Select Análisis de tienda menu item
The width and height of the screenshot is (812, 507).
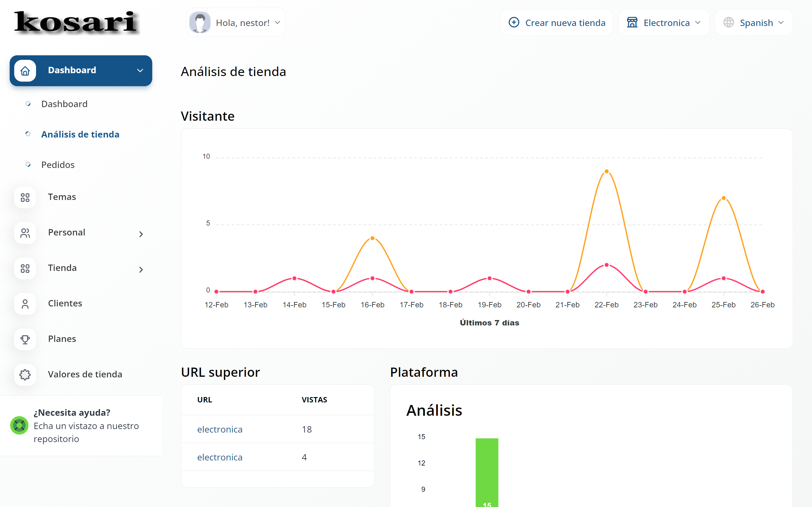(80, 134)
